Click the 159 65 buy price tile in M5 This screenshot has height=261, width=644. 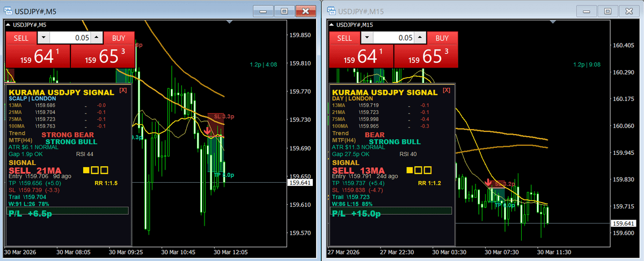click(x=103, y=56)
